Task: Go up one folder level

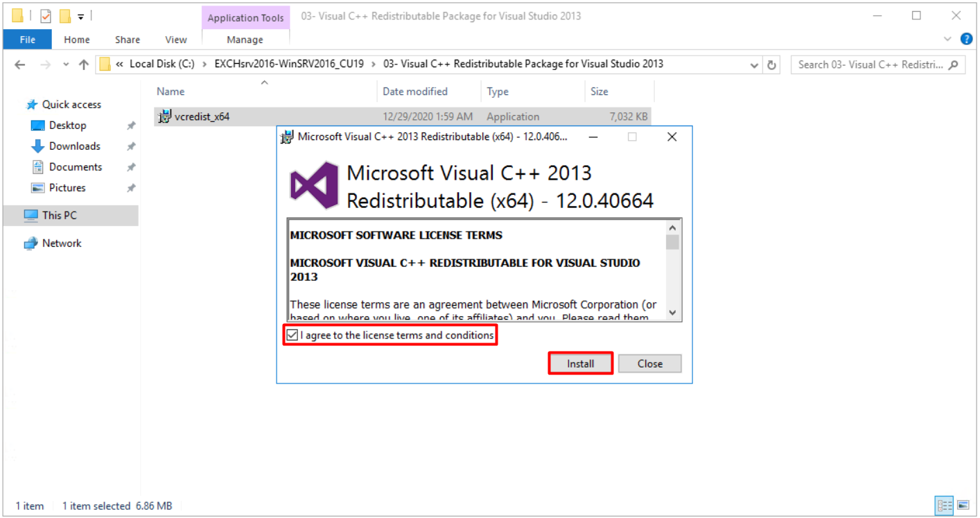Action: pyautogui.click(x=84, y=64)
